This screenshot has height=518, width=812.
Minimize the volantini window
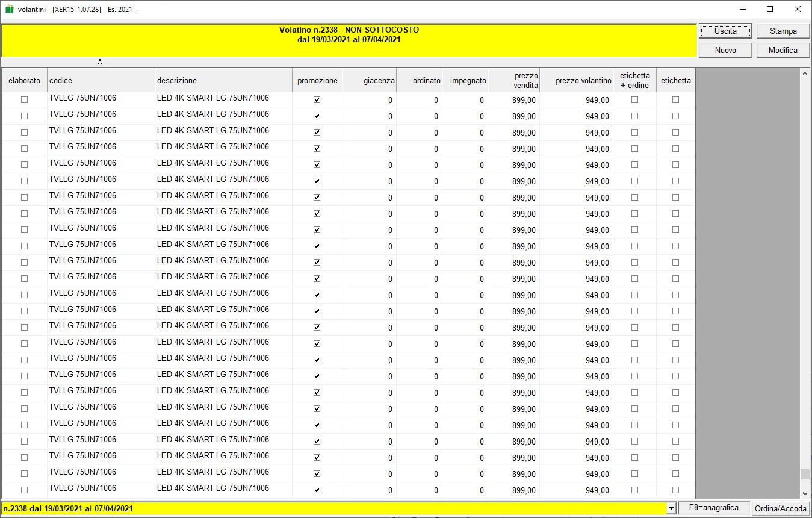click(742, 9)
